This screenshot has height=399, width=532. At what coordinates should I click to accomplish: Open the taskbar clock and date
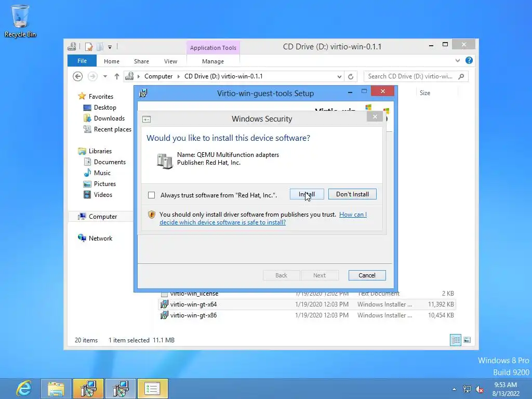pyautogui.click(x=506, y=389)
